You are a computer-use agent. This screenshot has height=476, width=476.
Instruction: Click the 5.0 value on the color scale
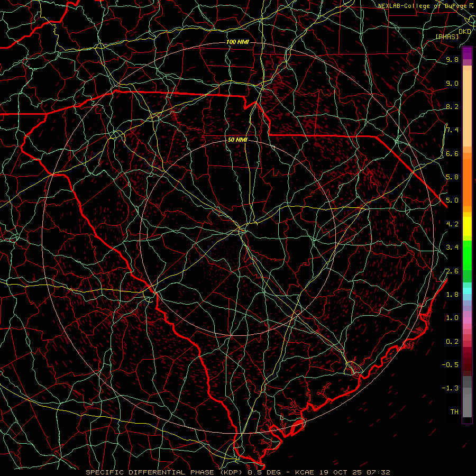[x=452, y=200]
